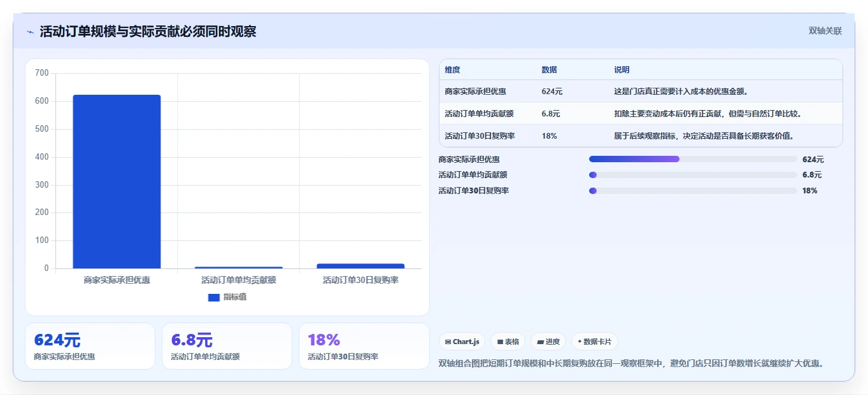Click the 700 y-axis label
This screenshot has width=868, height=395.
(x=42, y=73)
